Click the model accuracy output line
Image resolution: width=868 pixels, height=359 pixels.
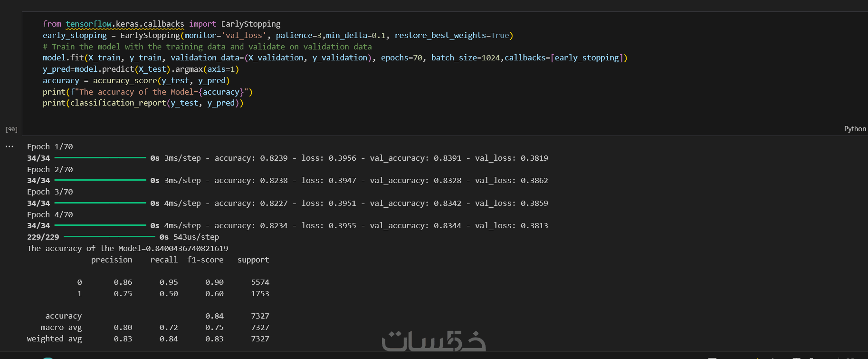click(127, 248)
